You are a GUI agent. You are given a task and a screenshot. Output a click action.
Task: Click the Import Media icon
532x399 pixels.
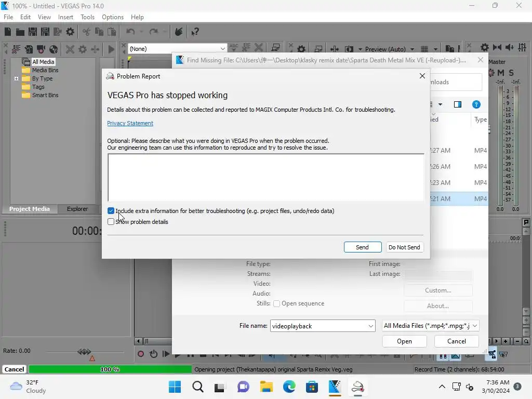(x=29, y=49)
